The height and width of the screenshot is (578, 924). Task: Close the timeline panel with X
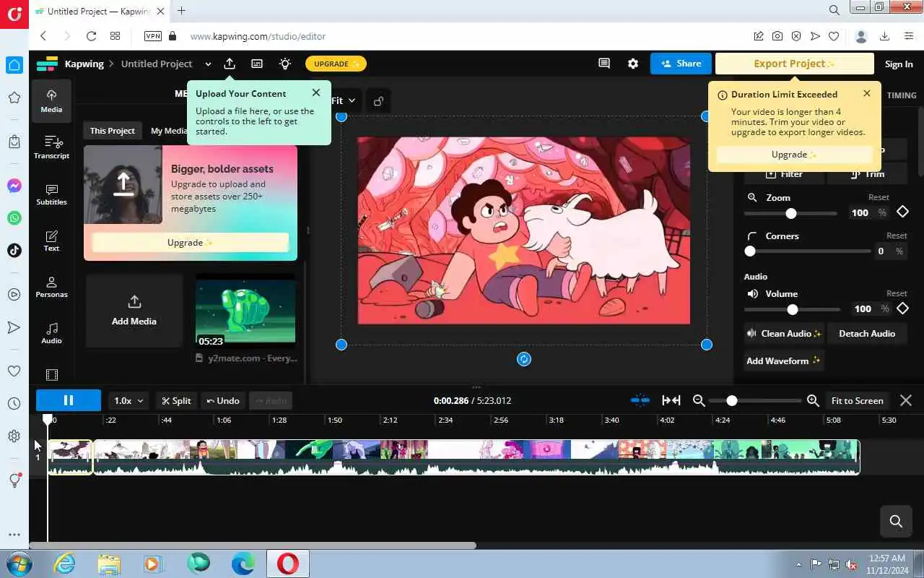(x=906, y=400)
